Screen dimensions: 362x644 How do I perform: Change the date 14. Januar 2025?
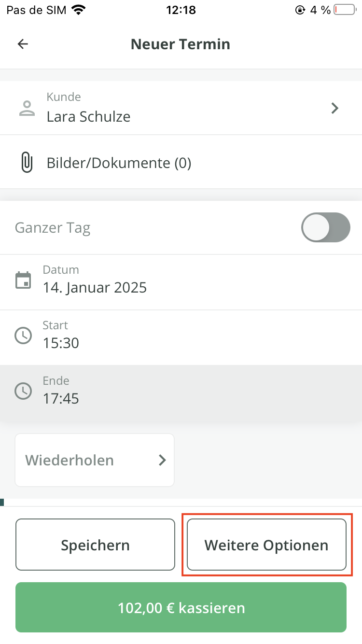click(95, 288)
